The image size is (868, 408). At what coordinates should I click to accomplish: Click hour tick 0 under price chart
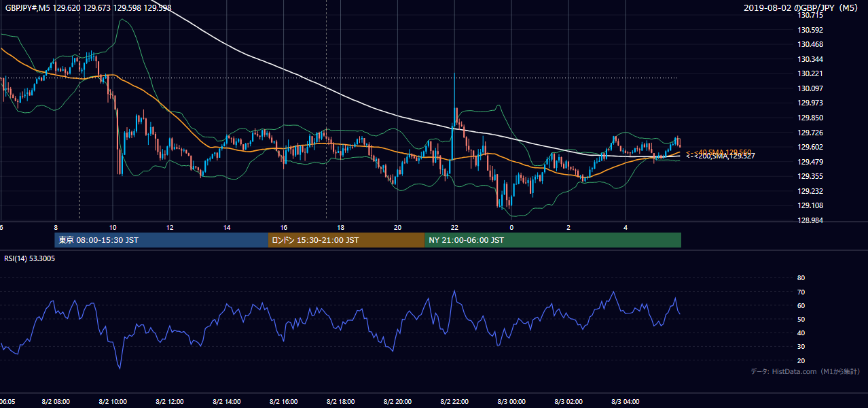point(512,227)
